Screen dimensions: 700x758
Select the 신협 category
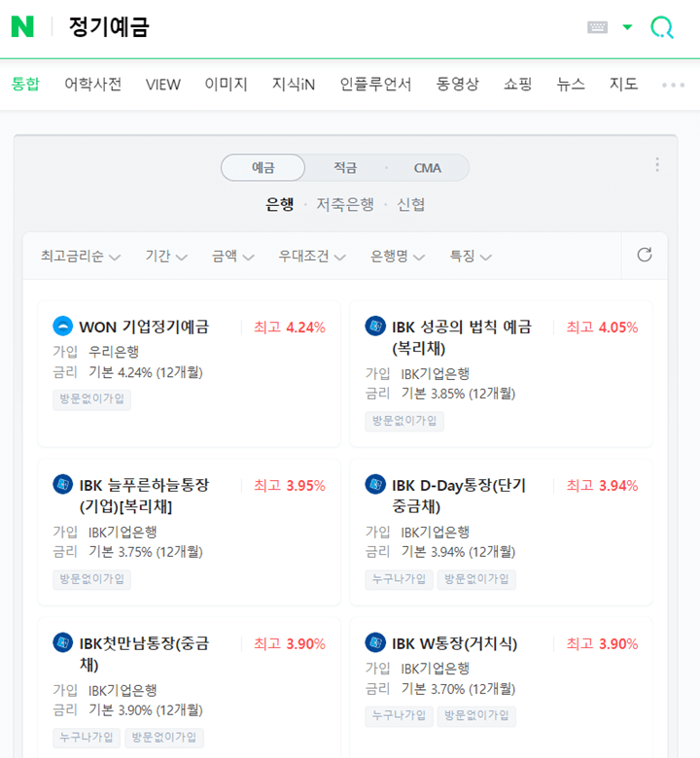pyautogui.click(x=410, y=204)
